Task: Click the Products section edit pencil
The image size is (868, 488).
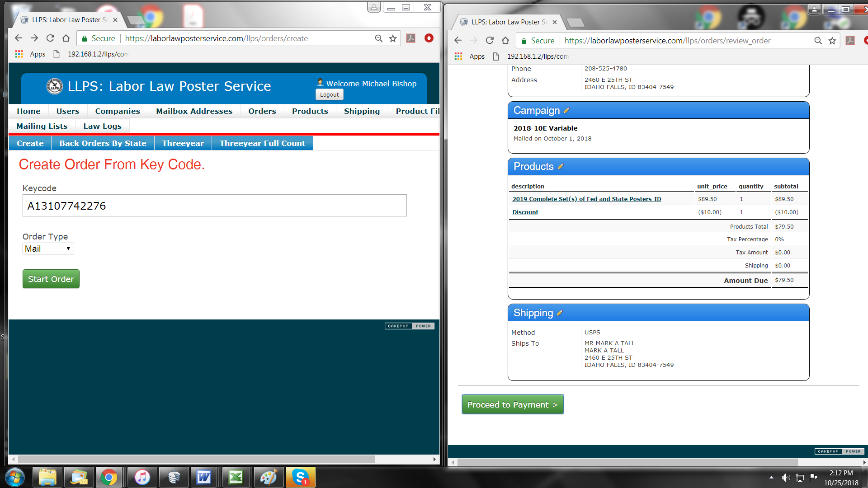Action: (561, 167)
